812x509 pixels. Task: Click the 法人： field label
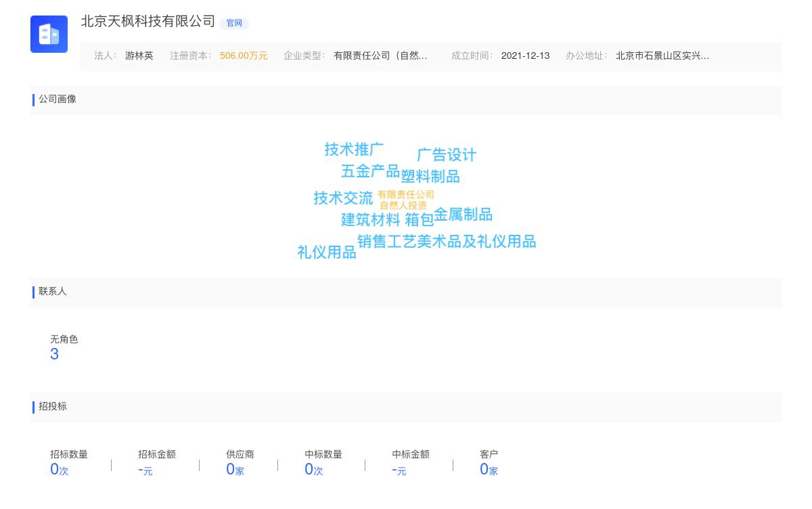(x=106, y=56)
